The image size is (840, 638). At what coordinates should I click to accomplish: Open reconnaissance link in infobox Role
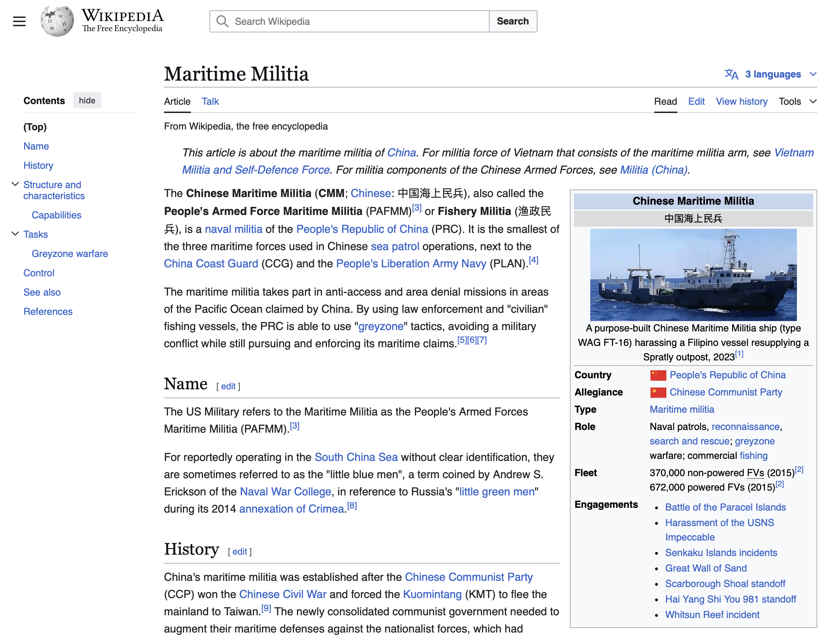[745, 426]
